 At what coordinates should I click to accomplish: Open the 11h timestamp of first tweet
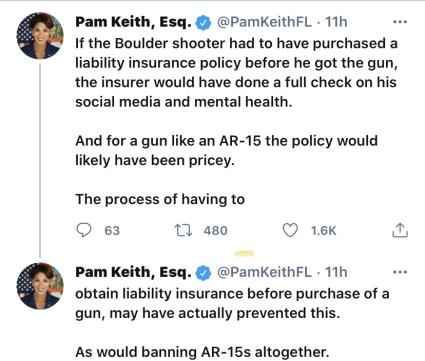336,22
